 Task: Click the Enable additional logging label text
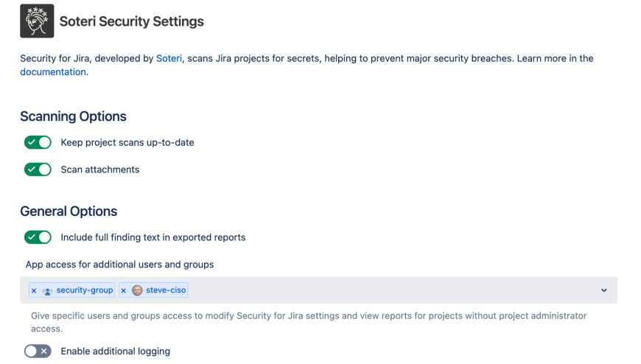[x=115, y=351]
